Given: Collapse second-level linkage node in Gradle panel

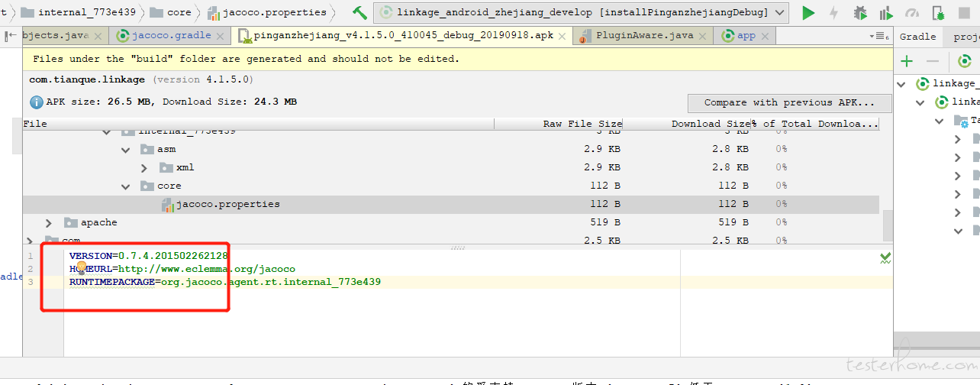Looking at the screenshot, I should pos(920,102).
